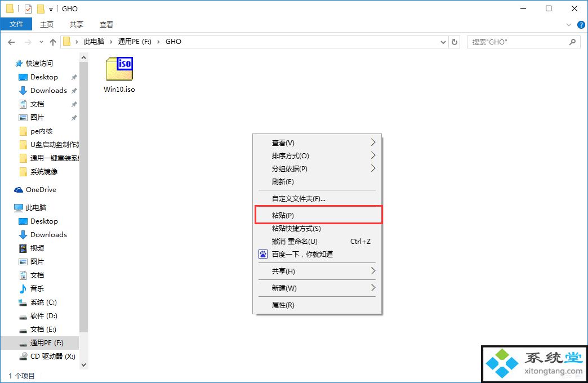This screenshot has width=588, height=383.
Task: Click the search magnifier icon
Action: tap(572, 42)
